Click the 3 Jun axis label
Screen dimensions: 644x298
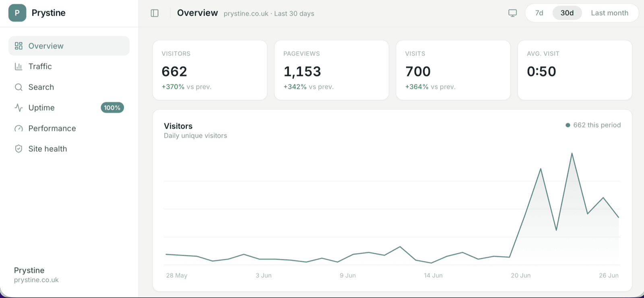tap(264, 275)
